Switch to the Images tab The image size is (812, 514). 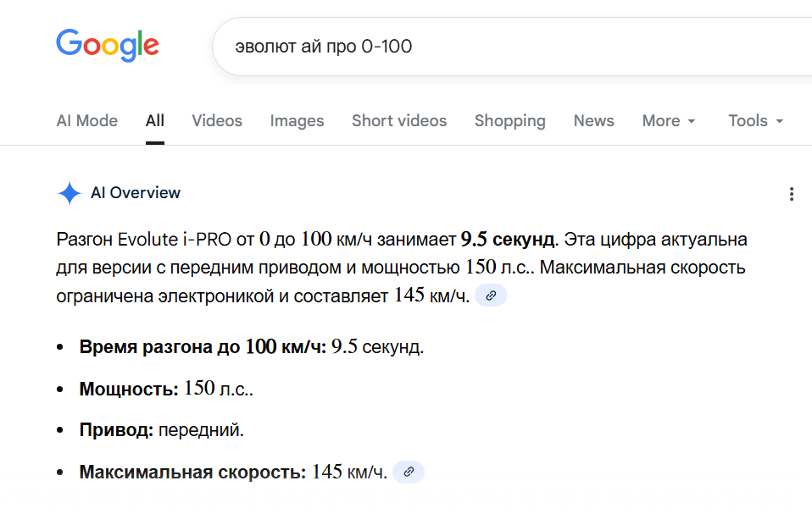297,120
